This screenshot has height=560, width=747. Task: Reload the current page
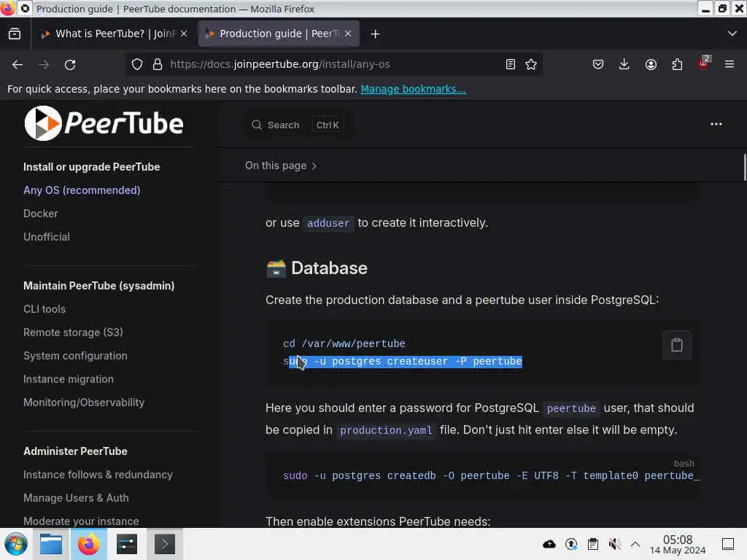click(70, 65)
